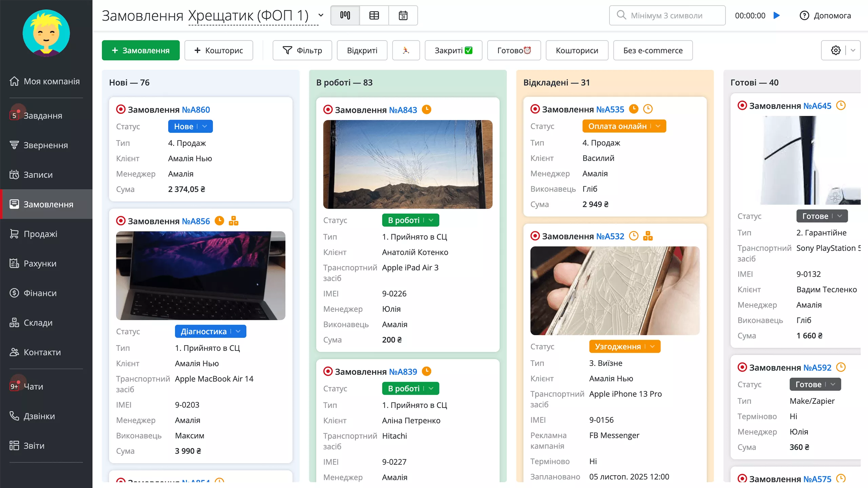Open the calendar view icon
The image size is (868, 488).
[x=403, y=15]
